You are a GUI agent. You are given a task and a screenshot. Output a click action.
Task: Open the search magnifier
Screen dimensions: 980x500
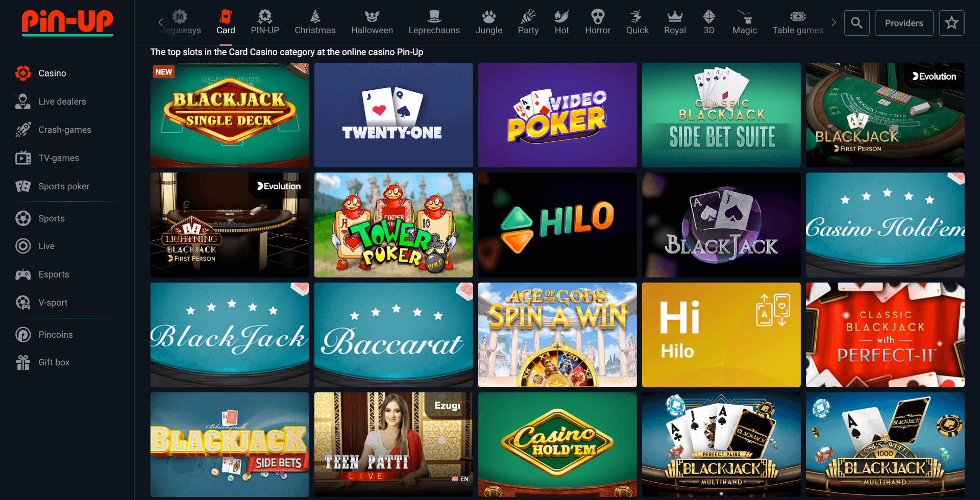pos(856,22)
